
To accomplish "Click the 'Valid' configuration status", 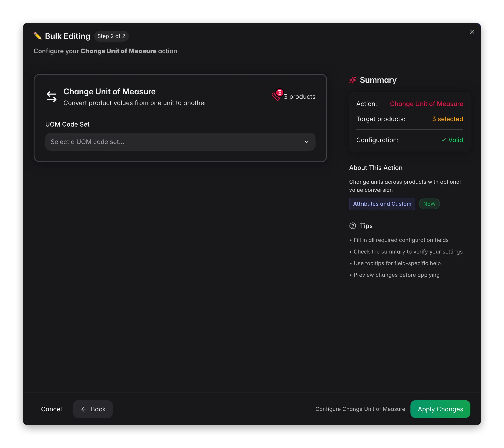I will tap(455, 140).
